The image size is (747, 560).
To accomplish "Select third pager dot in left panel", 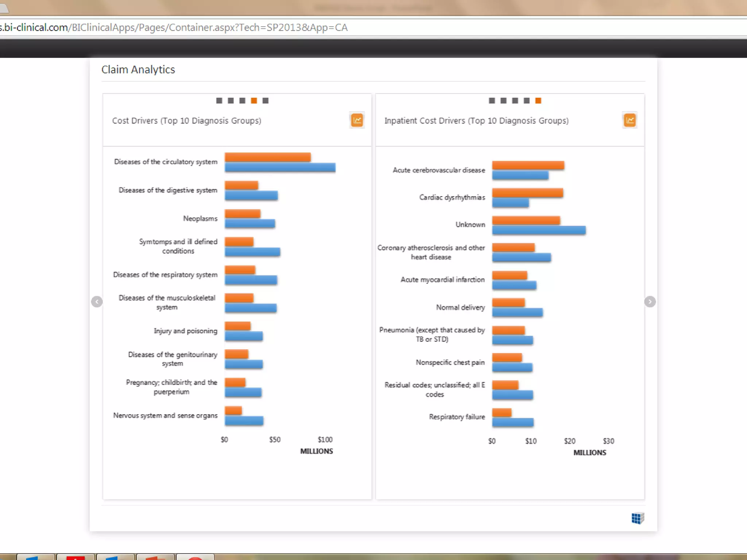I will (x=242, y=101).
